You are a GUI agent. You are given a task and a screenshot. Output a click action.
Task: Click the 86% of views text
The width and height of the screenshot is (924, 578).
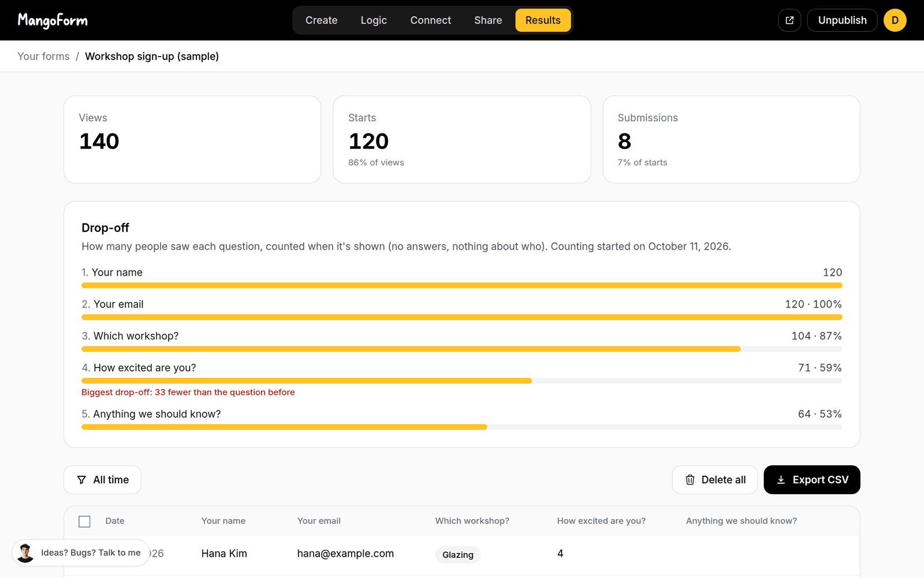[376, 162]
